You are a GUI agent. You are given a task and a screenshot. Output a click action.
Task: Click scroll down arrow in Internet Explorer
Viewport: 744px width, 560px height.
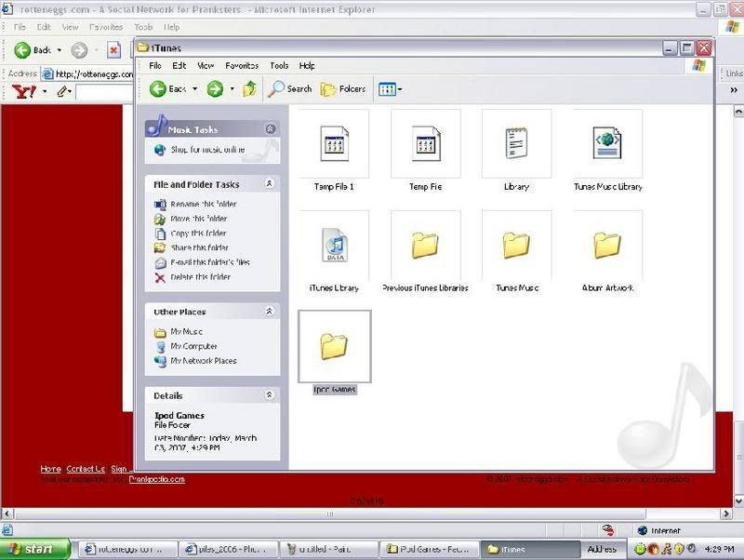pos(738,500)
